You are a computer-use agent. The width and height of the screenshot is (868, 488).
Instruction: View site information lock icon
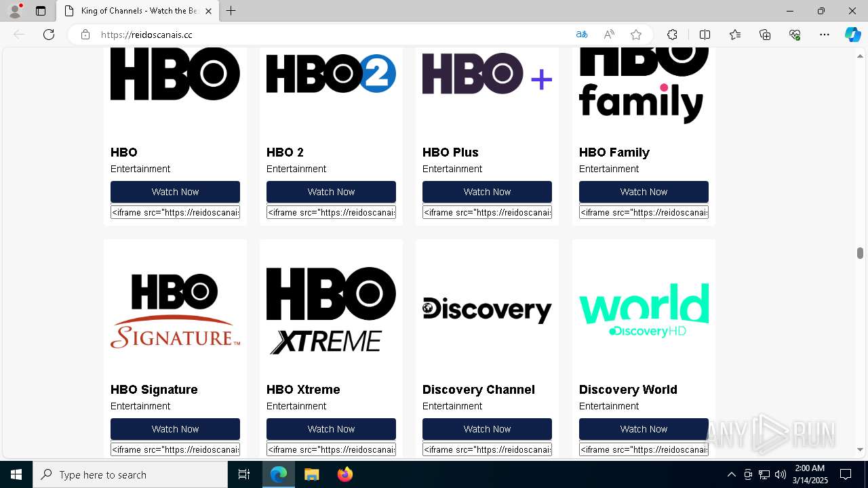click(85, 35)
